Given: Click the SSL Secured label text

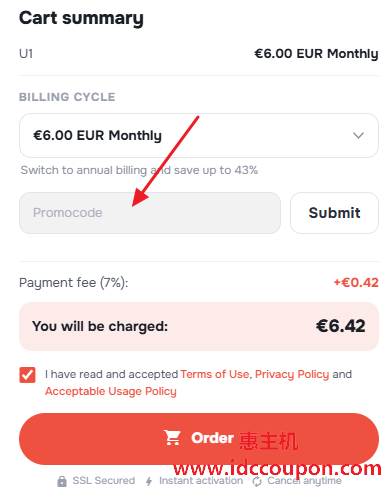Looking at the screenshot, I should pos(104,481).
